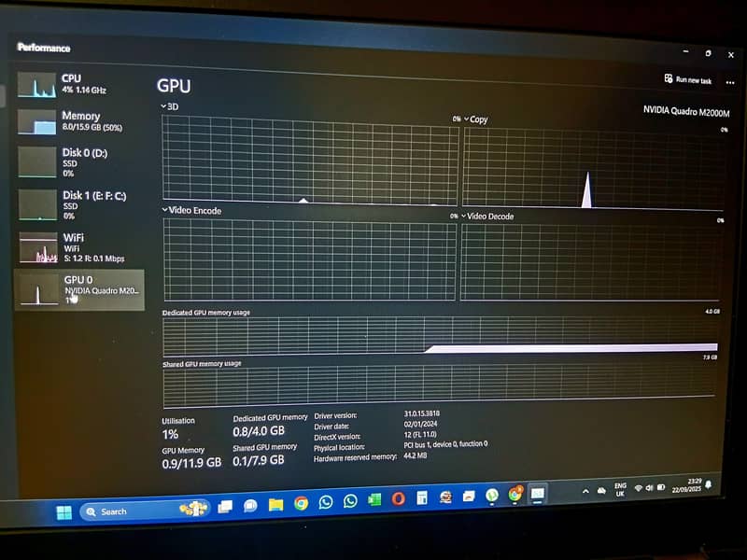
Task: Click the DirectX version 12 (FL 11.0) value
Action: click(419, 434)
